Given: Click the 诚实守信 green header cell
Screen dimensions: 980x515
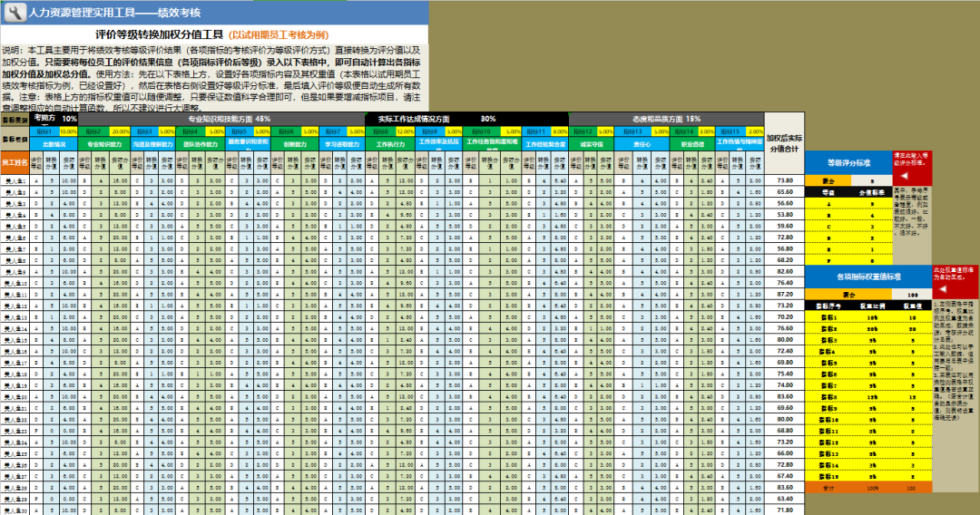Looking at the screenshot, I should tap(592, 143).
